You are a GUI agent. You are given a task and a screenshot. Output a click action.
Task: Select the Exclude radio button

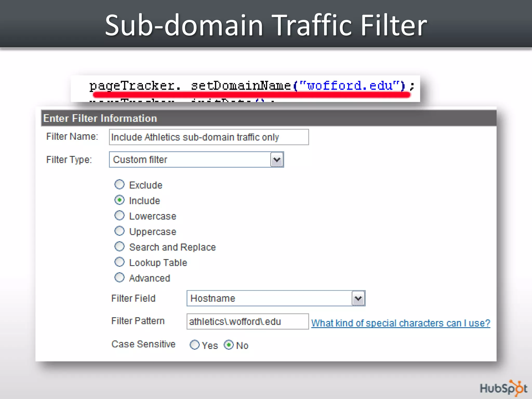click(119, 184)
